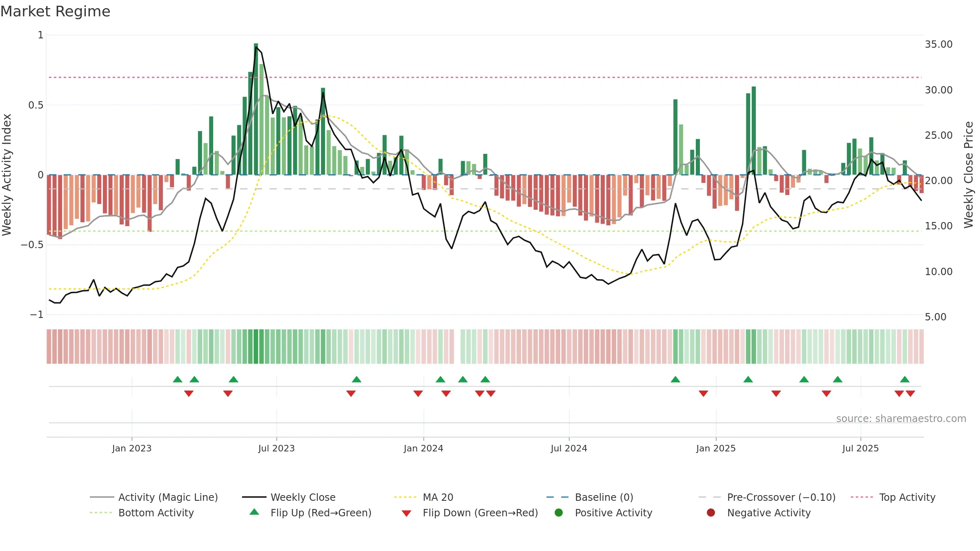Viewport: 980px width, 551px height.
Task: Click the −0.5 activity index tick
Action: tap(32, 244)
